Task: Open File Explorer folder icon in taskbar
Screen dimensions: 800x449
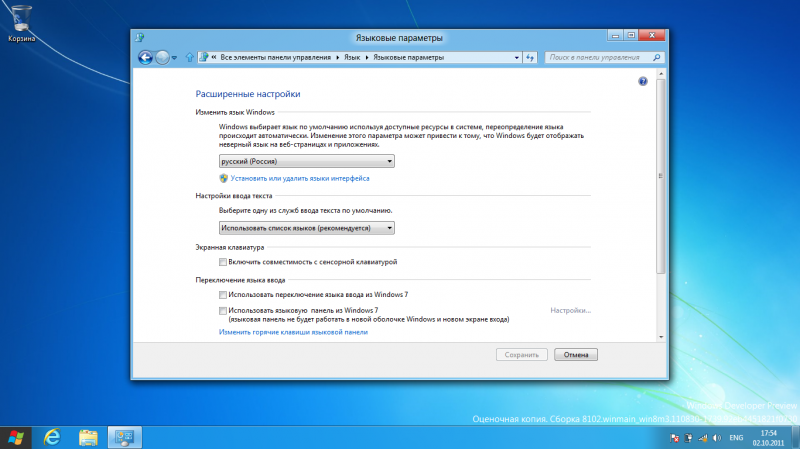Action: coord(88,437)
